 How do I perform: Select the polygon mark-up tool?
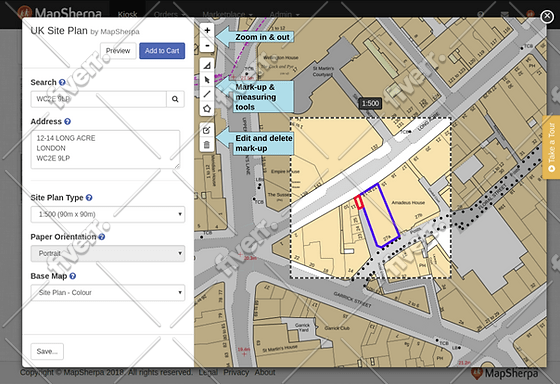(x=207, y=109)
